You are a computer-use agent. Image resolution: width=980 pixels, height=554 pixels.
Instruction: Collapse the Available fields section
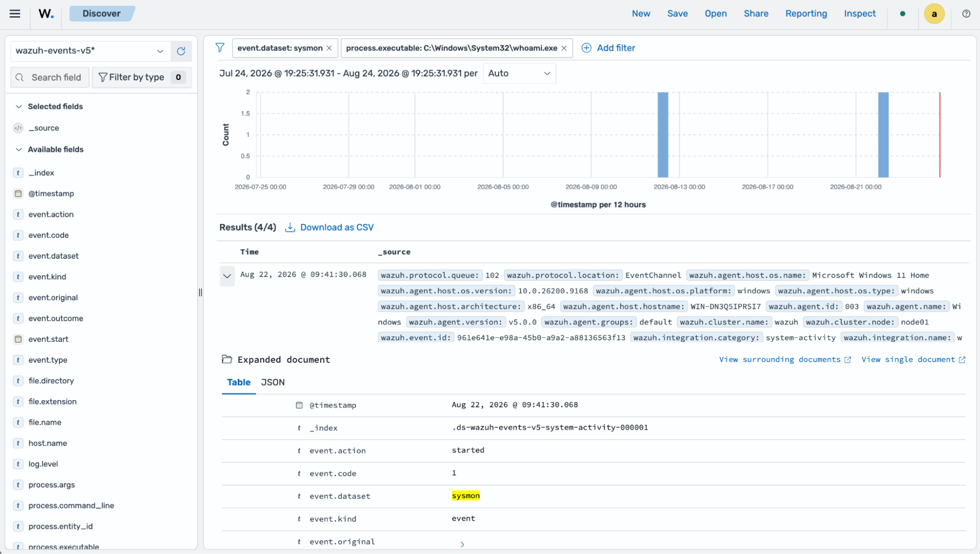click(x=19, y=150)
